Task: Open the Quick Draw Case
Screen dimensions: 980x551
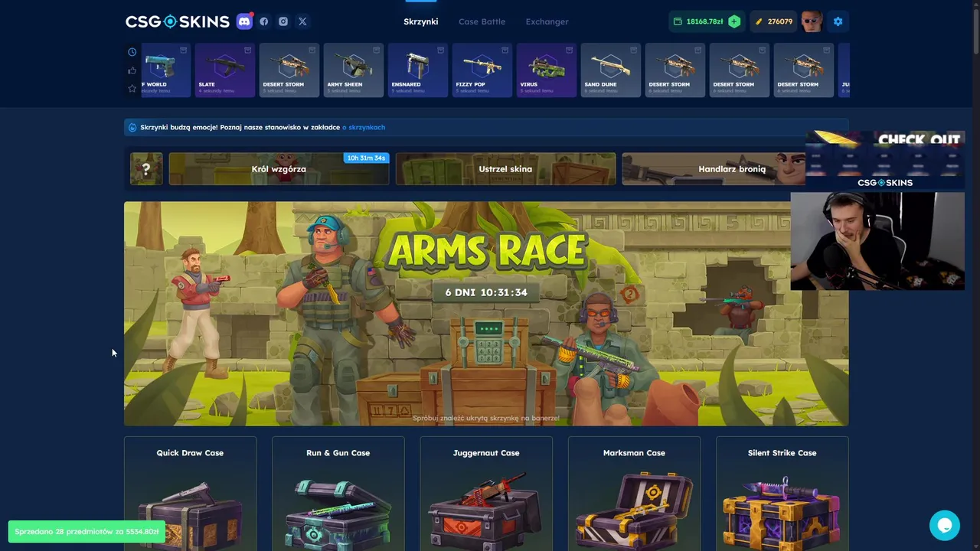Action: point(190,494)
